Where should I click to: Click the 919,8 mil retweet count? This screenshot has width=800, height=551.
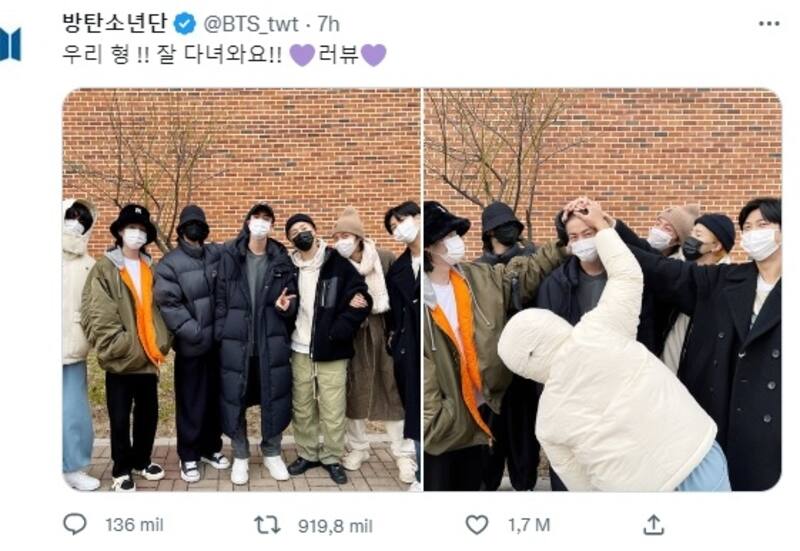click(335, 526)
